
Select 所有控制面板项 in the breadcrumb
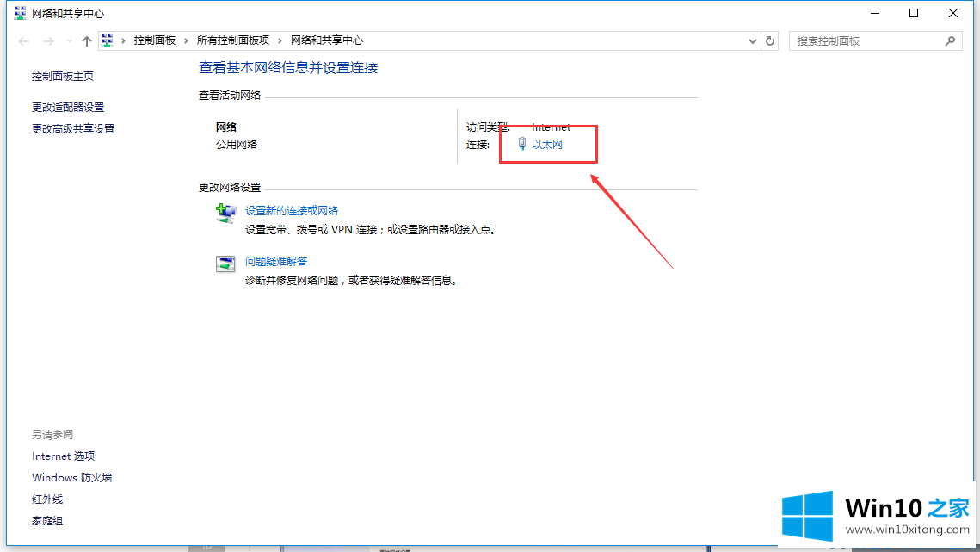click(233, 40)
